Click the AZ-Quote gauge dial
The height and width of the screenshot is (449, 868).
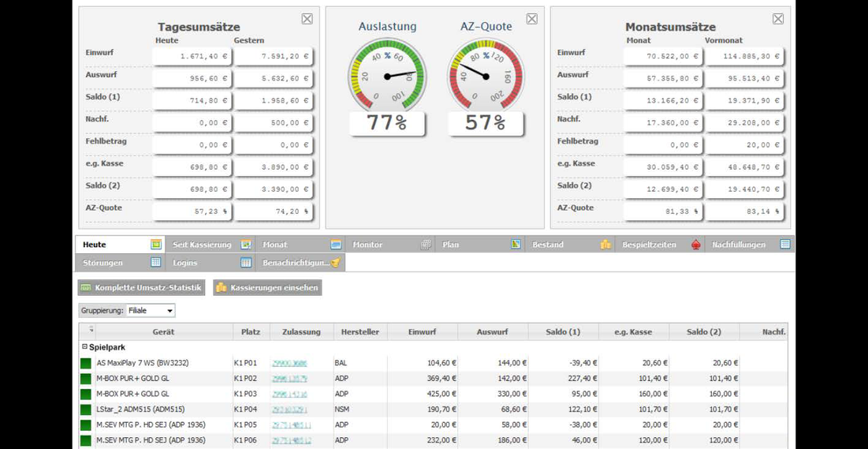coord(486,75)
